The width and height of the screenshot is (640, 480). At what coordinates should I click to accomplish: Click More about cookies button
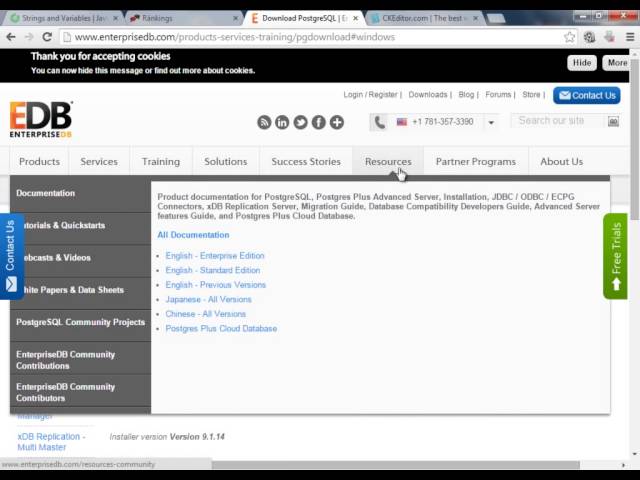point(617,63)
